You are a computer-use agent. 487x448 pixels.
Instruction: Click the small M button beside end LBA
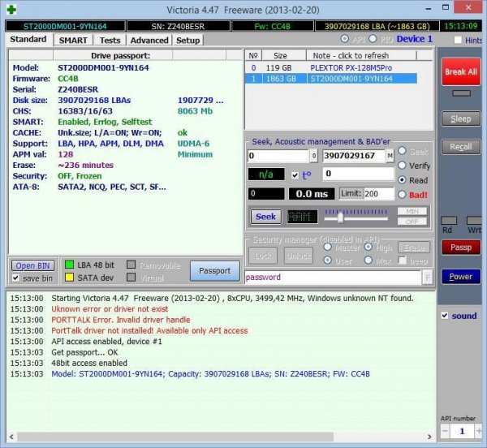tap(390, 156)
